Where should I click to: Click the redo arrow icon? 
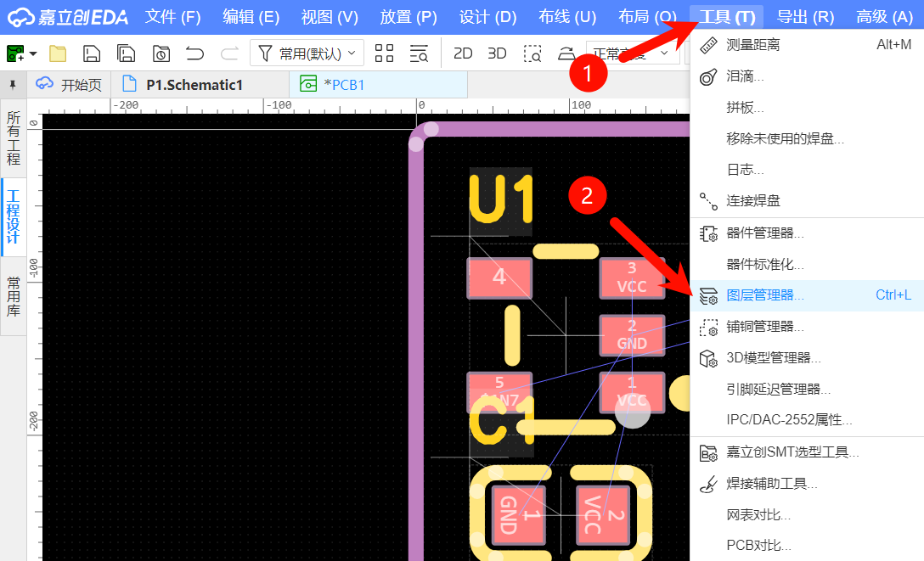[x=229, y=53]
